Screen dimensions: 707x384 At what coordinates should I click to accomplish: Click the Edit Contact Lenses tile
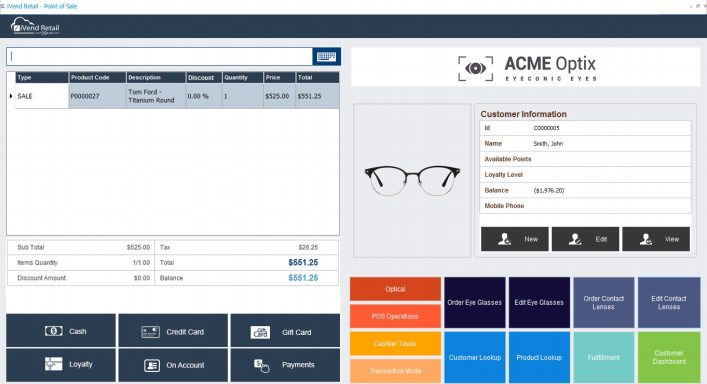669,302
